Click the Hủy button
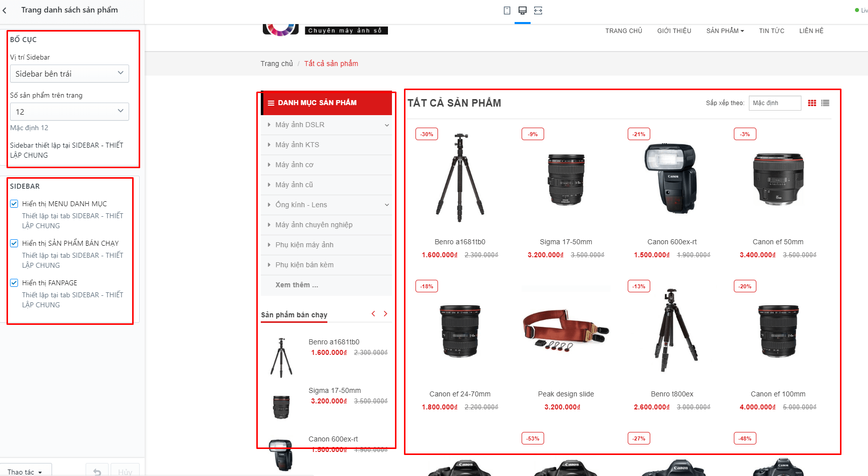868x476 pixels. coord(125,471)
